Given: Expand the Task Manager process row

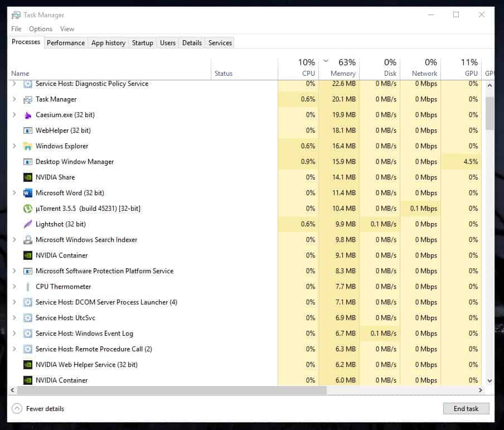Looking at the screenshot, I should 14,99.
